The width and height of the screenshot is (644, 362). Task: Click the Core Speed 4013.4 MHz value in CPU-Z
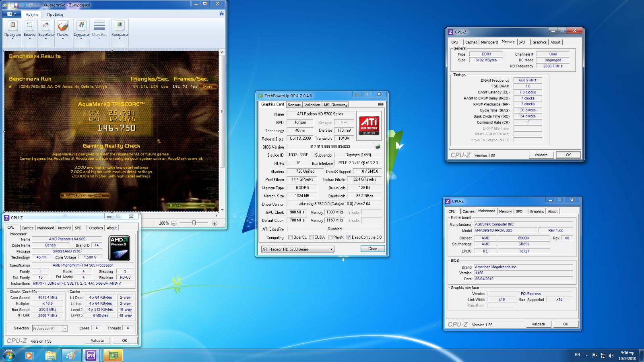48,298
